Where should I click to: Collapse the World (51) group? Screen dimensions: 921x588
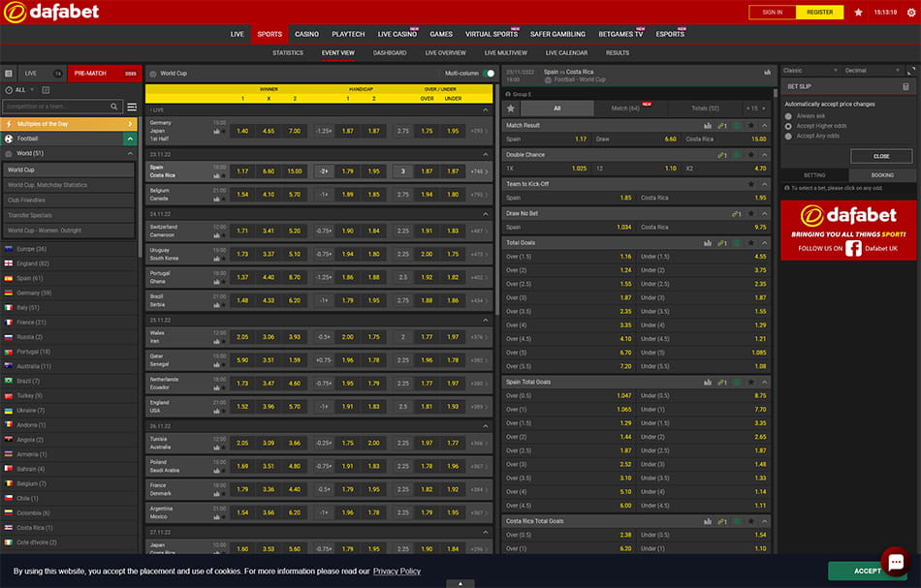coord(130,153)
